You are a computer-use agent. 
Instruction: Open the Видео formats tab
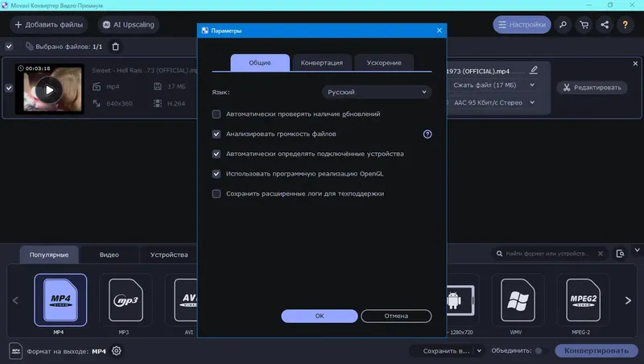(109, 254)
